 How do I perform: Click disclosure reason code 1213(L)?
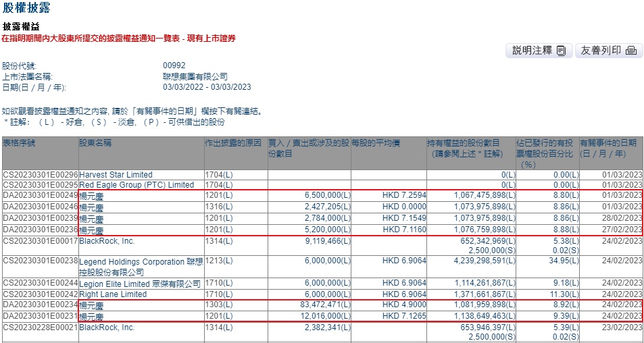pyautogui.click(x=219, y=260)
